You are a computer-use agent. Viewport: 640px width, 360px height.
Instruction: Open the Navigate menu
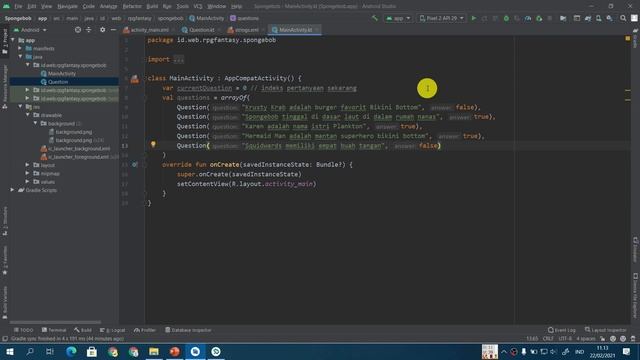pos(67,6)
